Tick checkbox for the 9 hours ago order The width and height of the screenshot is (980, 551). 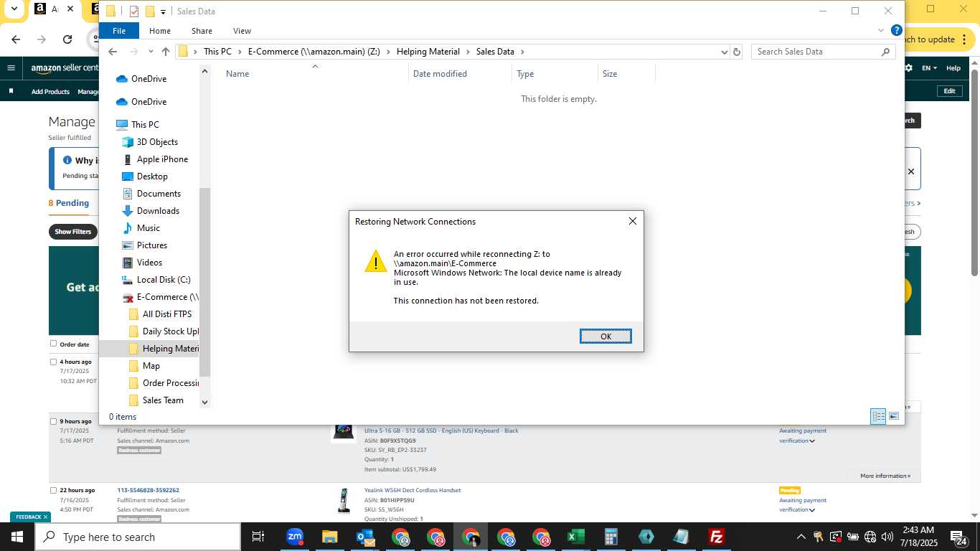53,421
